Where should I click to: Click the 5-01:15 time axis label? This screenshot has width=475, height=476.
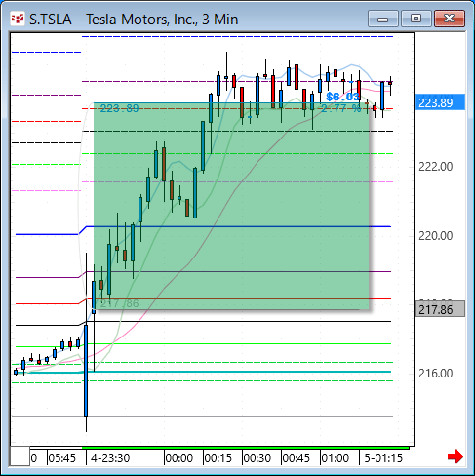[383, 458]
